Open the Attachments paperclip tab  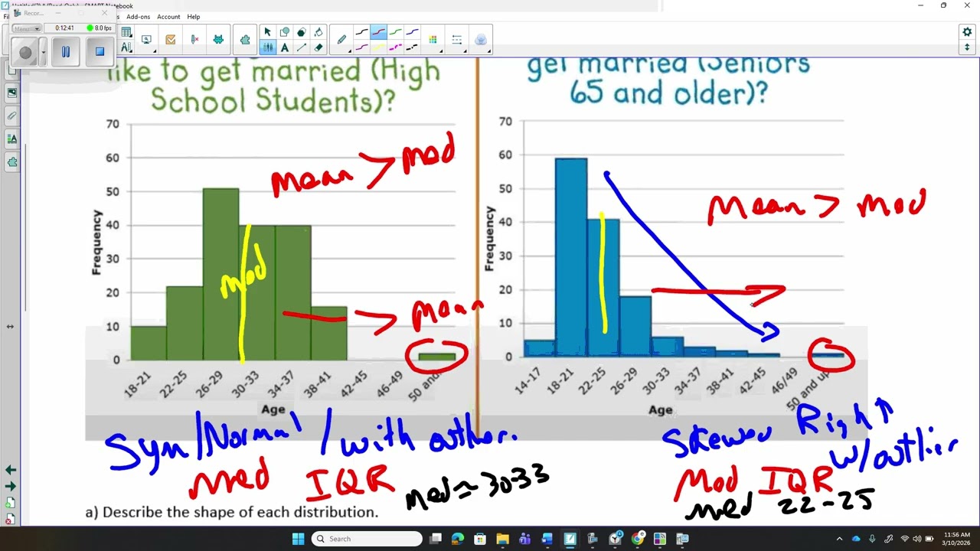click(11, 116)
